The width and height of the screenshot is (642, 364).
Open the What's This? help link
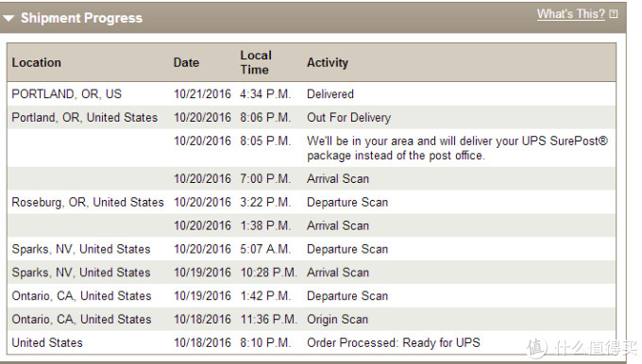click(571, 14)
